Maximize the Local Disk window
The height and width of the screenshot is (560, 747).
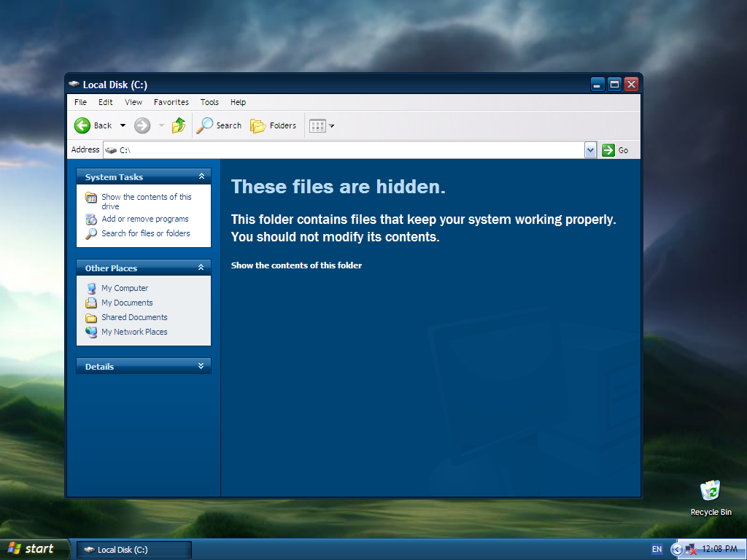pos(614,85)
